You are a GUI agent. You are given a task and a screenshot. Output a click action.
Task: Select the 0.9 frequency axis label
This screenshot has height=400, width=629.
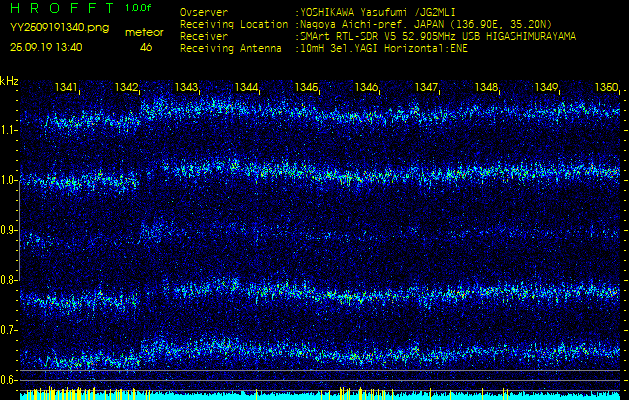(9, 230)
